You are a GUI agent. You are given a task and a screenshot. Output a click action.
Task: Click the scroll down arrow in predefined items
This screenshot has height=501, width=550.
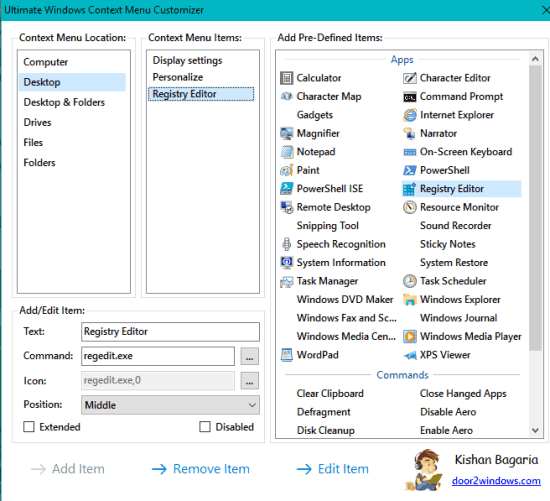535,430
